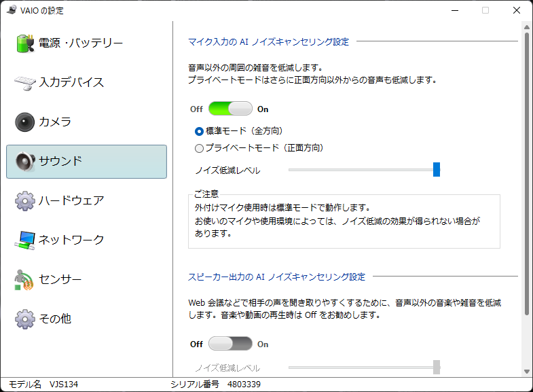Click the gear icon for その他
Screen dimensions: 533x392
[x=25, y=319]
